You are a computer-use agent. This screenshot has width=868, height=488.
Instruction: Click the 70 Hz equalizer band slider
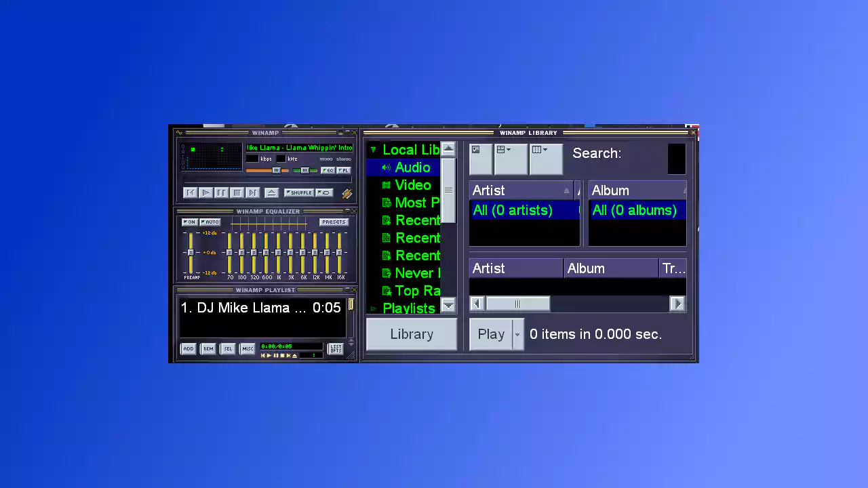pos(229,252)
